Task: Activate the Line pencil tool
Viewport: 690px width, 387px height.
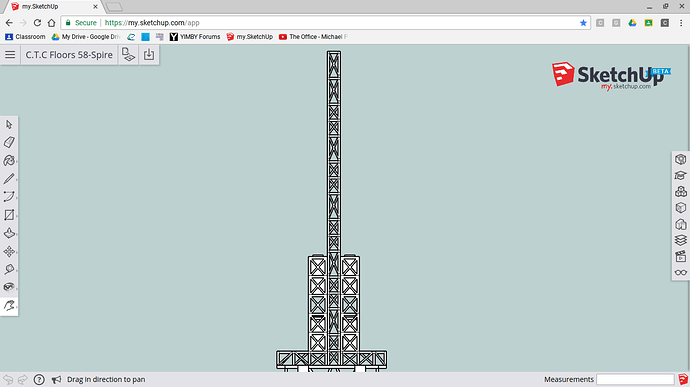Action: [x=9, y=178]
